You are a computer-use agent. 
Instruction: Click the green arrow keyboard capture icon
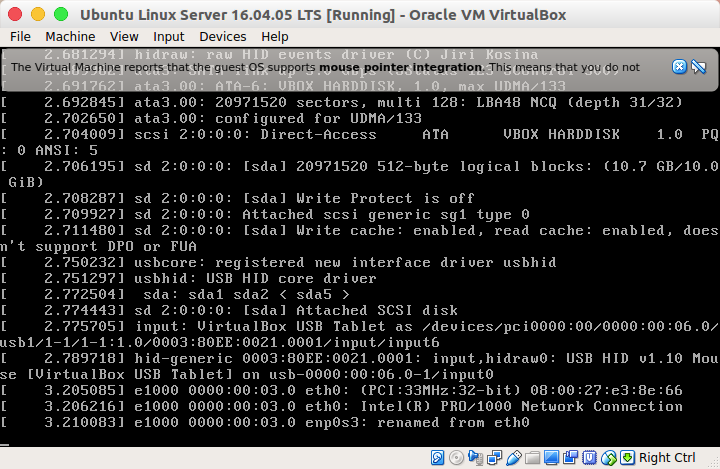pyautogui.click(x=627, y=458)
